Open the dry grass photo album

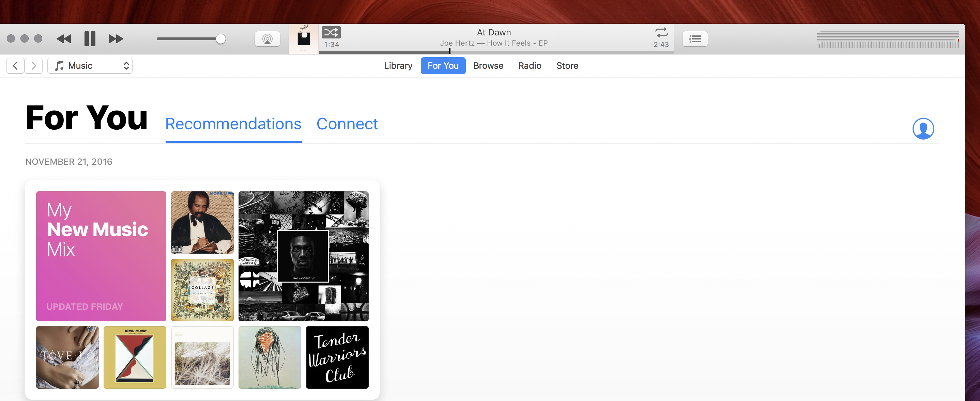pyautogui.click(x=202, y=357)
